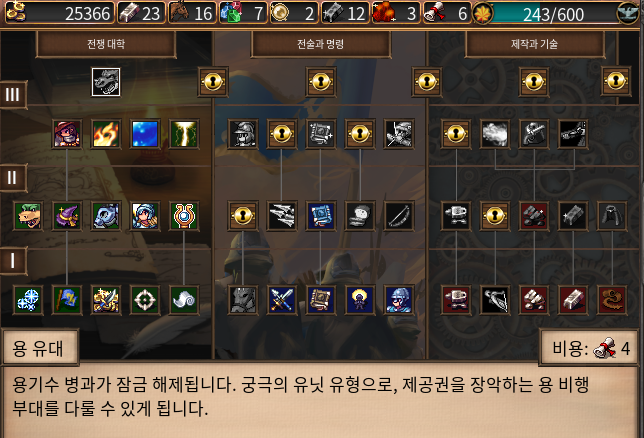Click the tier I row marker

pos(13,260)
